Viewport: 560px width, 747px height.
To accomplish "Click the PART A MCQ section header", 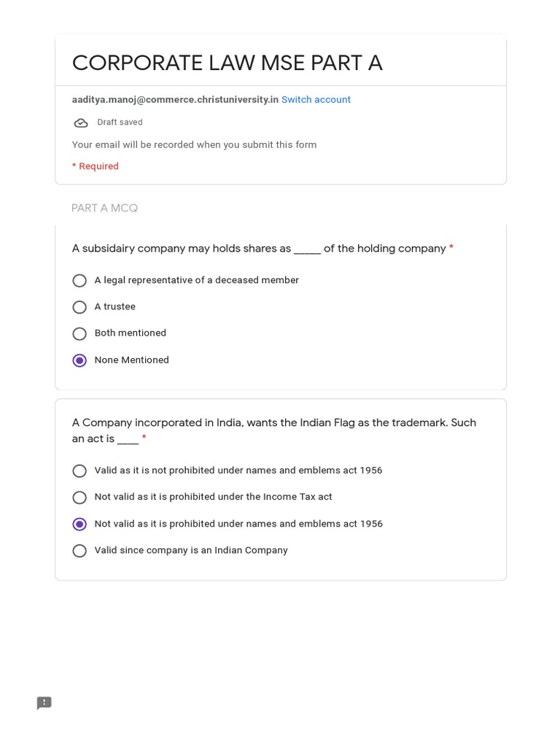I will point(104,209).
